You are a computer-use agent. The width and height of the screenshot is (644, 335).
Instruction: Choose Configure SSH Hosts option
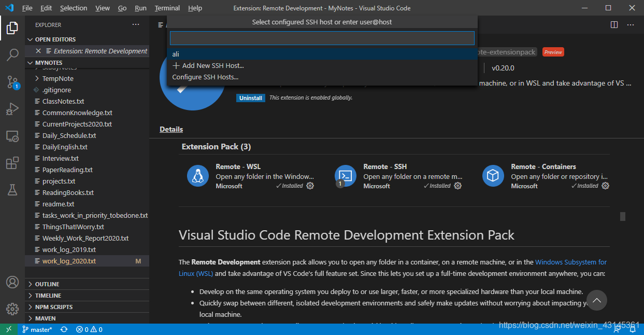click(322, 77)
